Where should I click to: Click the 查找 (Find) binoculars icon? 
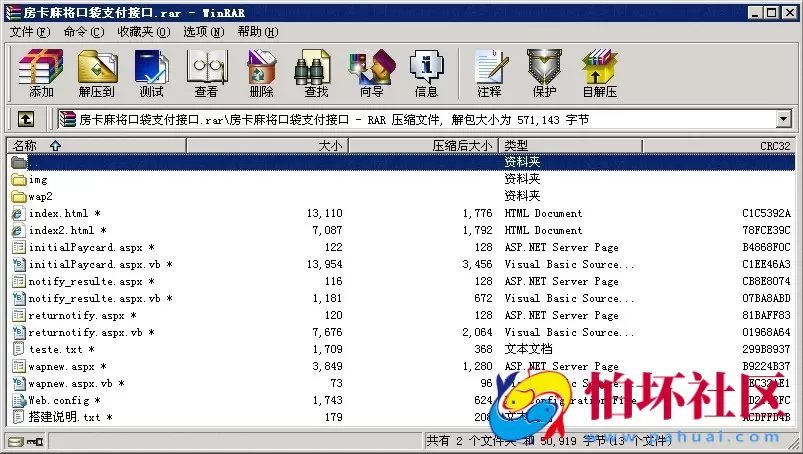312,67
